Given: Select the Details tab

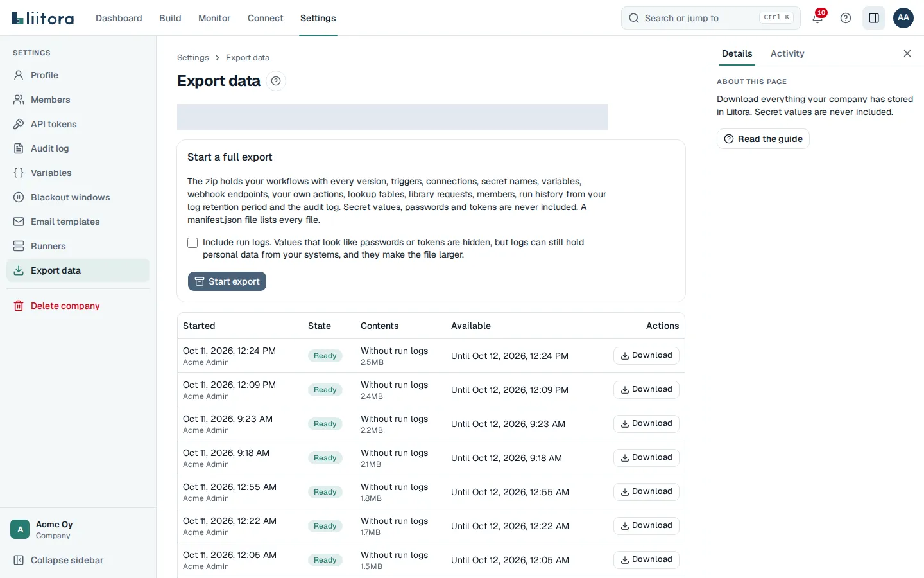Looking at the screenshot, I should point(737,53).
